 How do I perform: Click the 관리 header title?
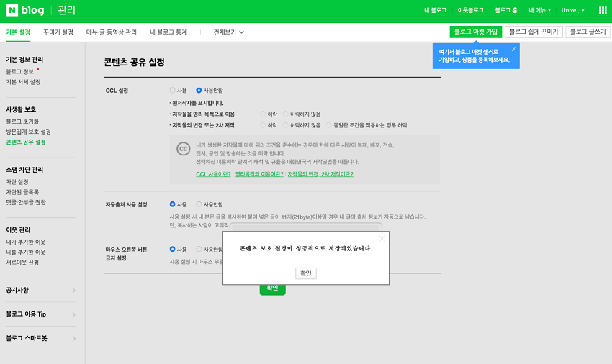click(66, 10)
